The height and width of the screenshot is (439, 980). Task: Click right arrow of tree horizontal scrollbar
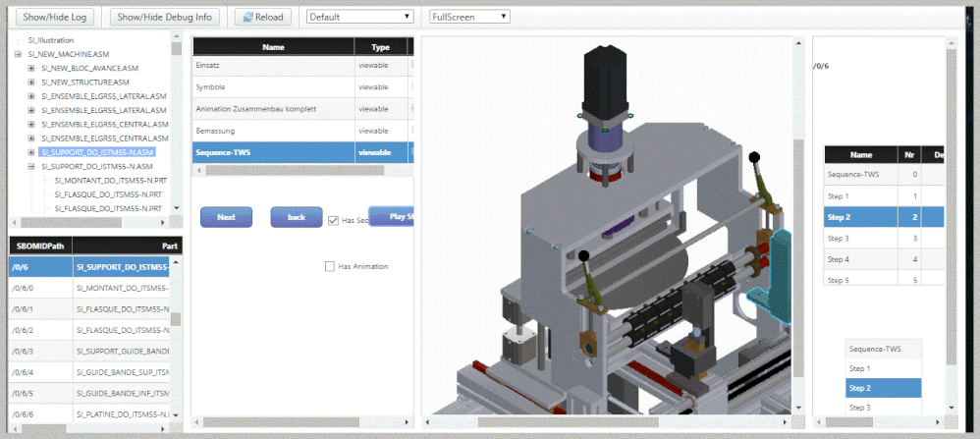pyautogui.click(x=165, y=223)
